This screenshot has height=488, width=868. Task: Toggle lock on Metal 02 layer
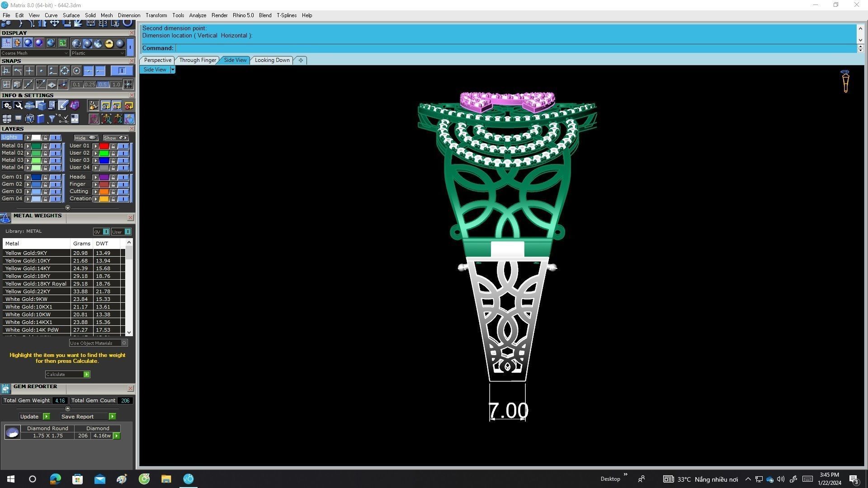[45, 153]
